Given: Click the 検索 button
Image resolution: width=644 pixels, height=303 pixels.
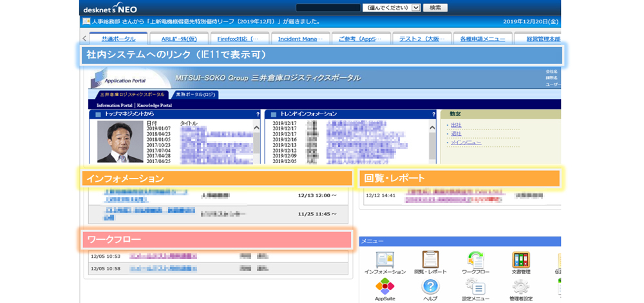Looking at the screenshot, I should [x=435, y=7].
